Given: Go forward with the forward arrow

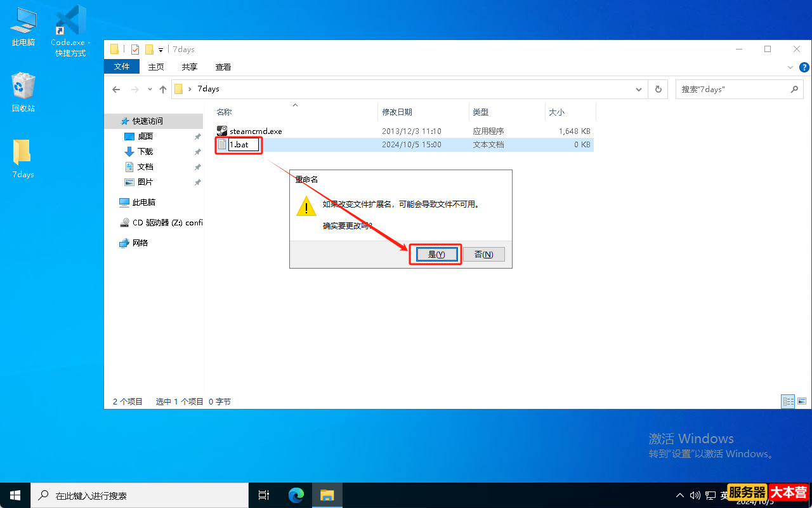Looking at the screenshot, I should click(x=134, y=90).
